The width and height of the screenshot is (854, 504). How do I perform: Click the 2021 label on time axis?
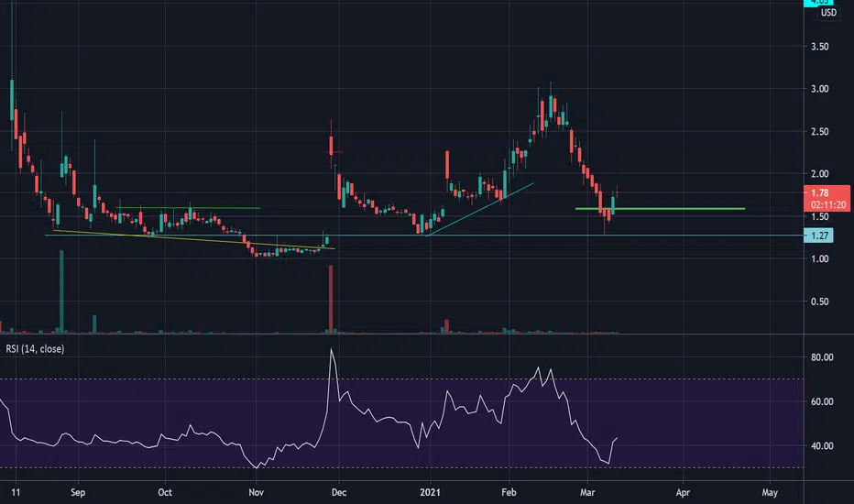(431, 493)
